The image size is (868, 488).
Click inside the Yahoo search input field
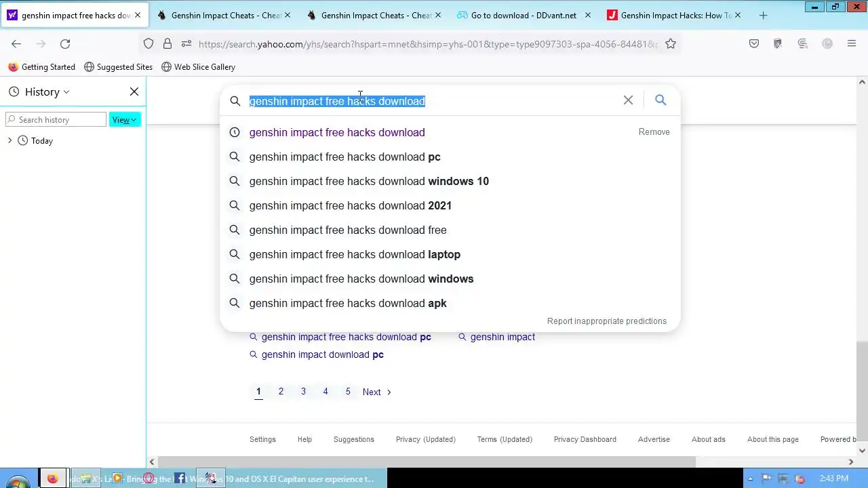click(x=434, y=101)
